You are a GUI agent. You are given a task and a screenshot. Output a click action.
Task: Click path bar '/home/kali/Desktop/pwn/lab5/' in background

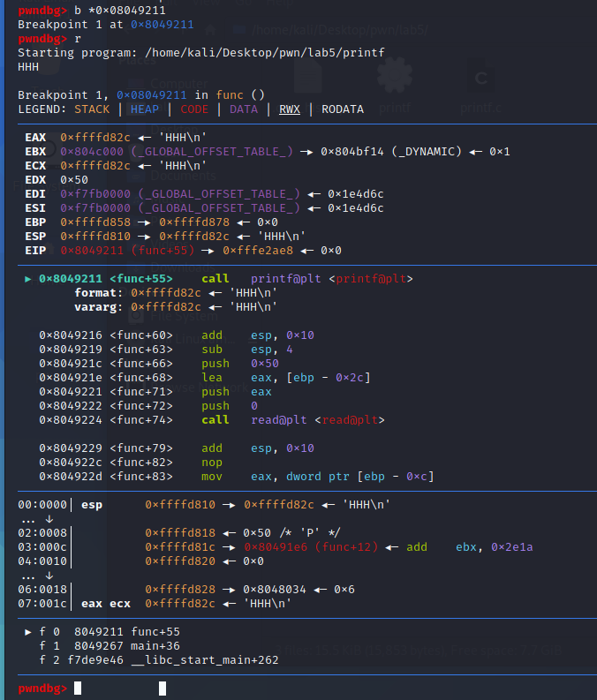coord(339,30)
